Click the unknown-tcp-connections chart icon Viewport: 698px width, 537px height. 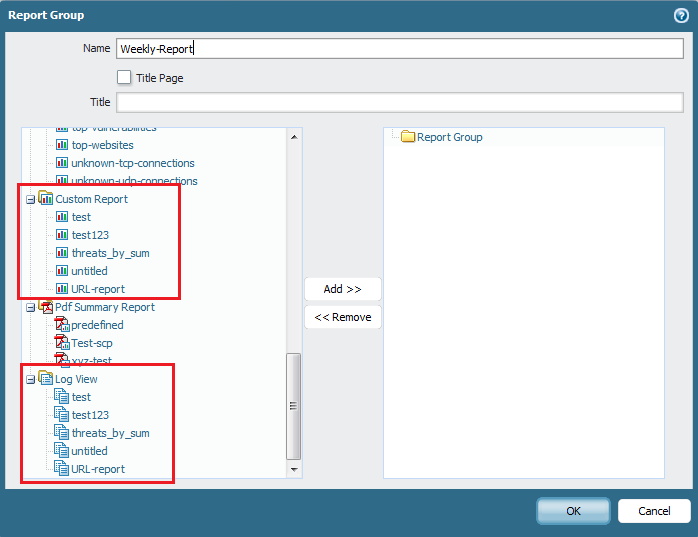coord(62,163)
